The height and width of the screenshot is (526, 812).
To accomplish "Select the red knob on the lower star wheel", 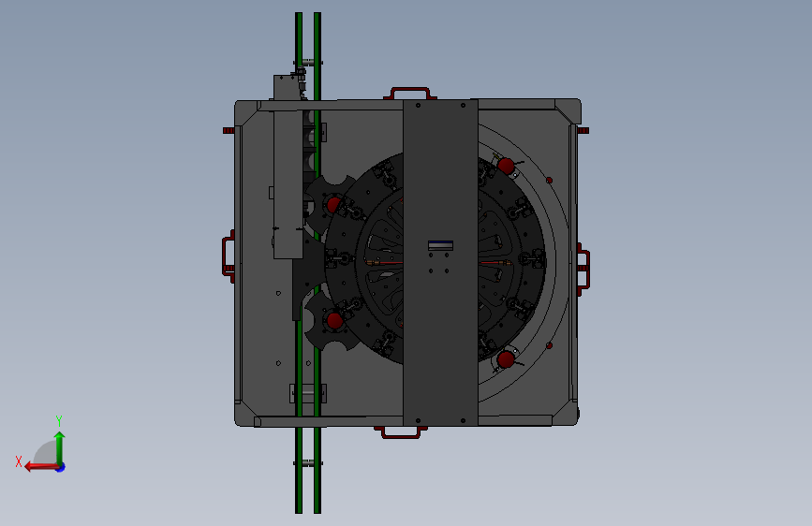I will click(x=335, y=320).
